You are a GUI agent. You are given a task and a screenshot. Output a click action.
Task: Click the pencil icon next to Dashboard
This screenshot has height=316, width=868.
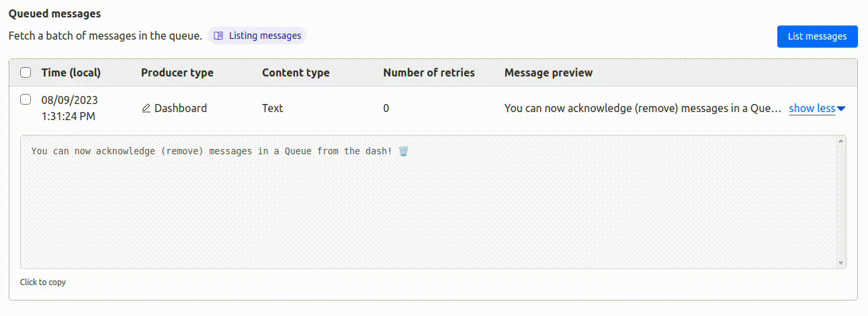pyautogui.click(x=146, y=109)
